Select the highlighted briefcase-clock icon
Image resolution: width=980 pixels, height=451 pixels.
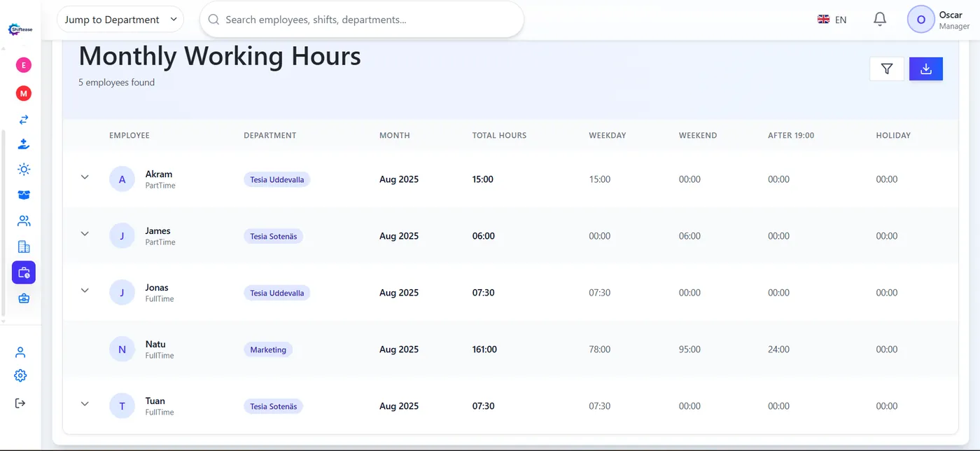[24, 272]
